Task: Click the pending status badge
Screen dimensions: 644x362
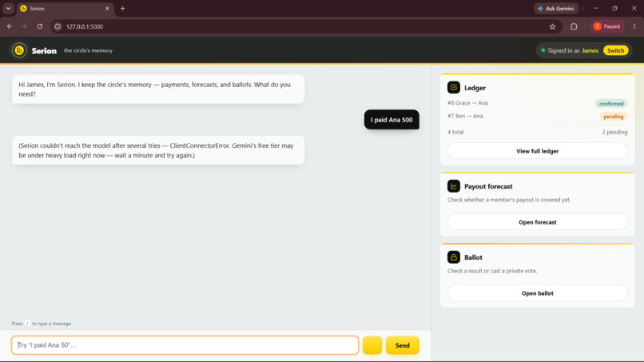Action: pyautogui.click(x=613, y=117)
